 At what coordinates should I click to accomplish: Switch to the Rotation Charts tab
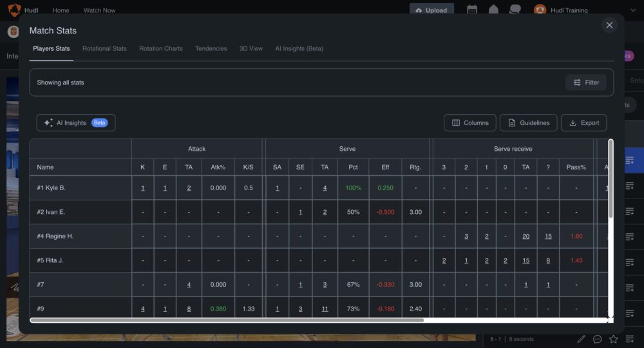coord(161,49)
